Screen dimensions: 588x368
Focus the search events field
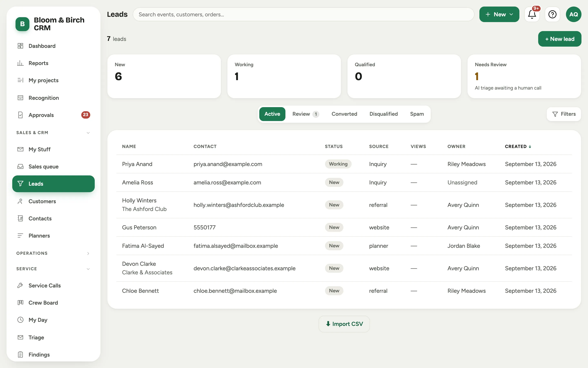(303, 14)
